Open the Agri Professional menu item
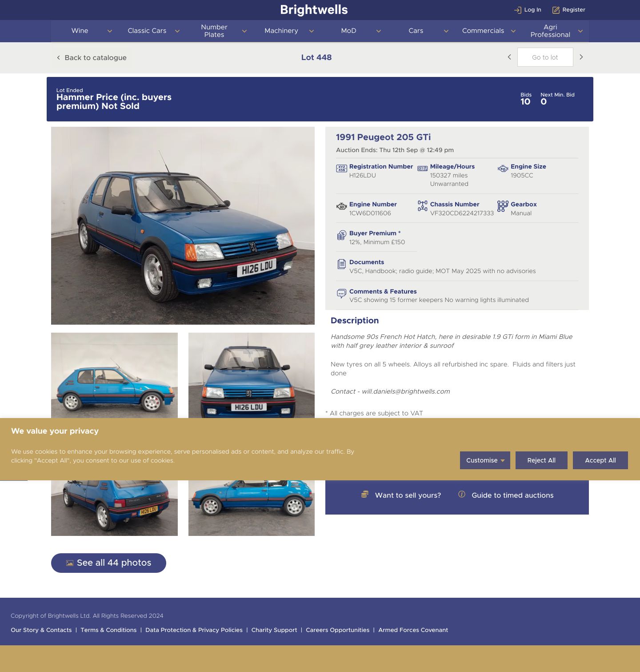640x672 pixels. tap(550, 31)
